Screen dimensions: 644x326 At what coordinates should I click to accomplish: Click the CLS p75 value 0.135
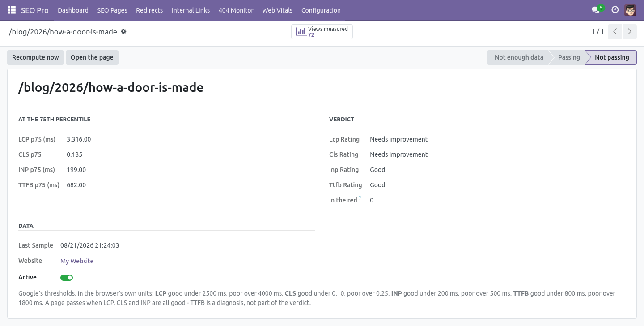75,154
